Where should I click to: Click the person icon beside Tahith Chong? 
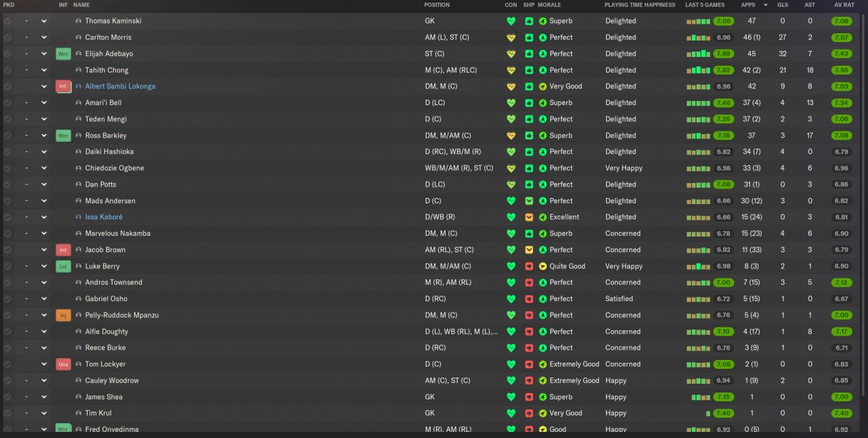pos(79,70)
